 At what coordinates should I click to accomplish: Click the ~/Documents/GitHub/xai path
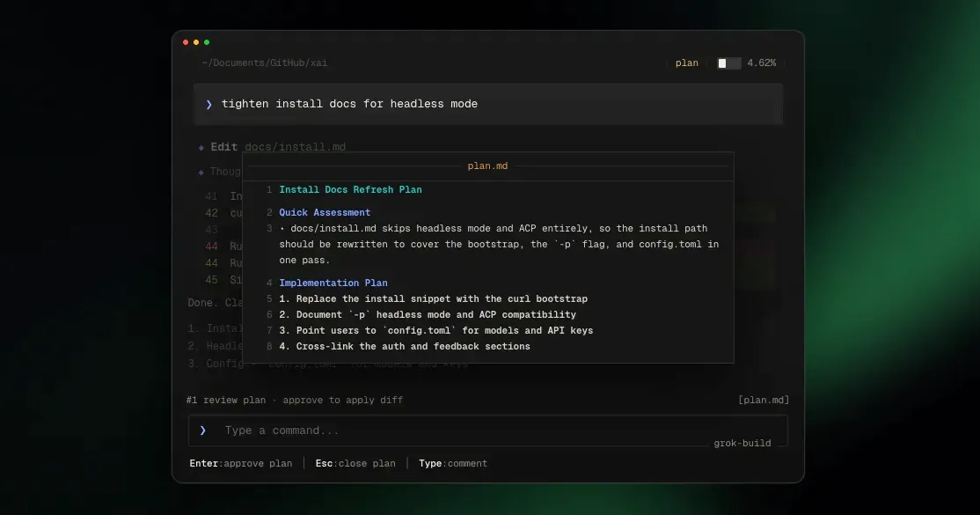click(265, 63)
